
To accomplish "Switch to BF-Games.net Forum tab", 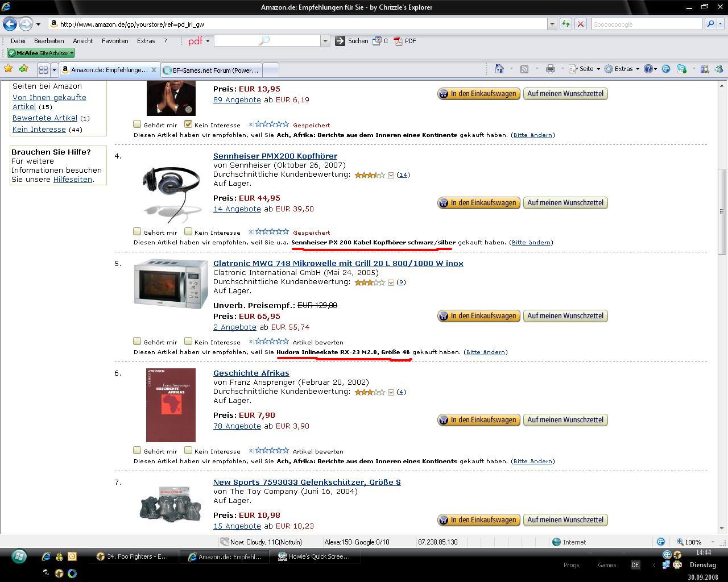I will click(x=211, y=70).
